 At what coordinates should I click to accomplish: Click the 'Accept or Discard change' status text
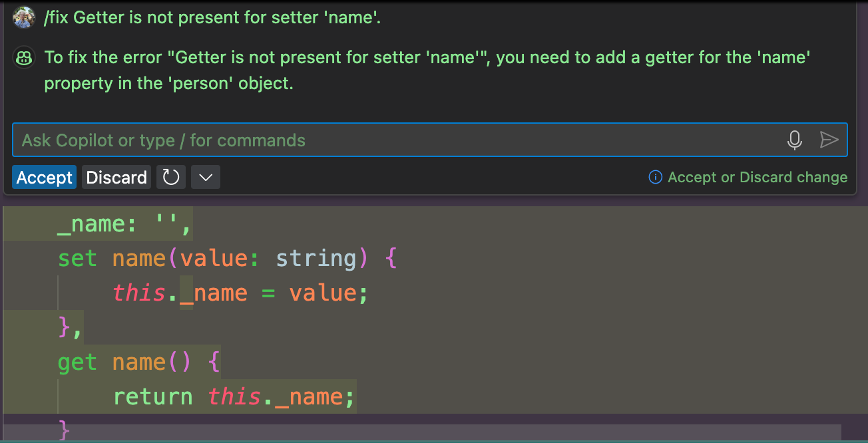[x=758, y=178]
